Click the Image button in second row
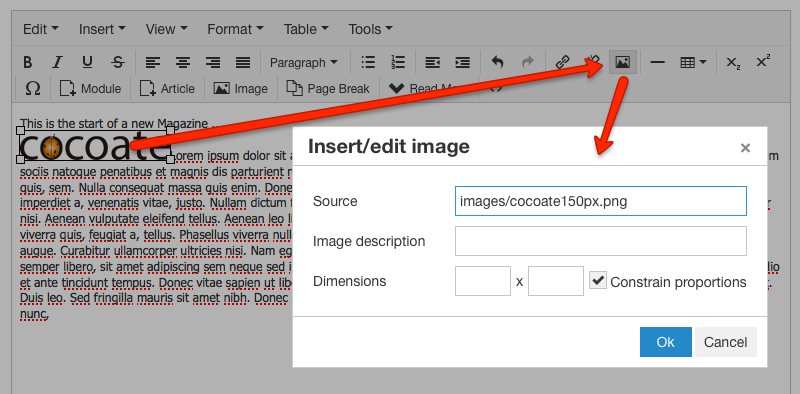This screenshot has width=800, height=394. click(241, 89)
